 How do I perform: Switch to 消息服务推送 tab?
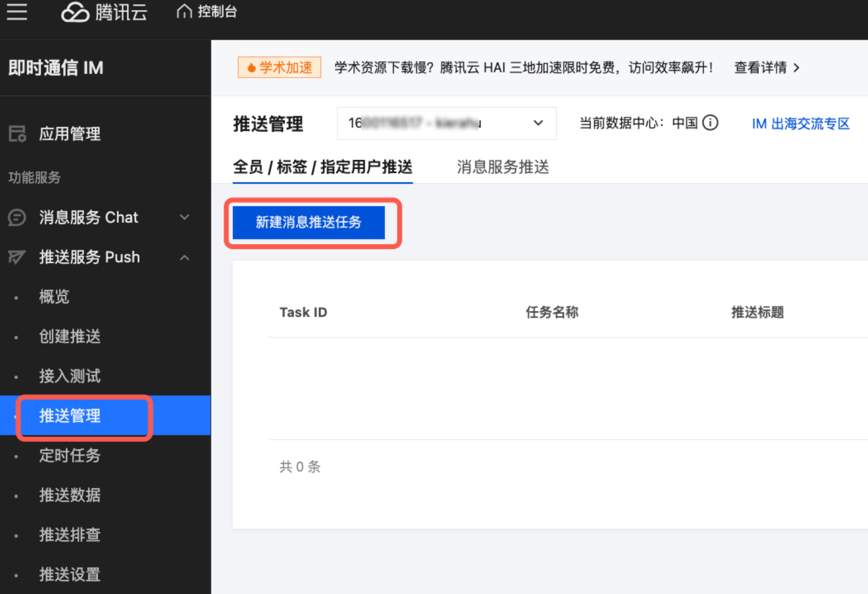pyautogui.click(x=503, y=167)
